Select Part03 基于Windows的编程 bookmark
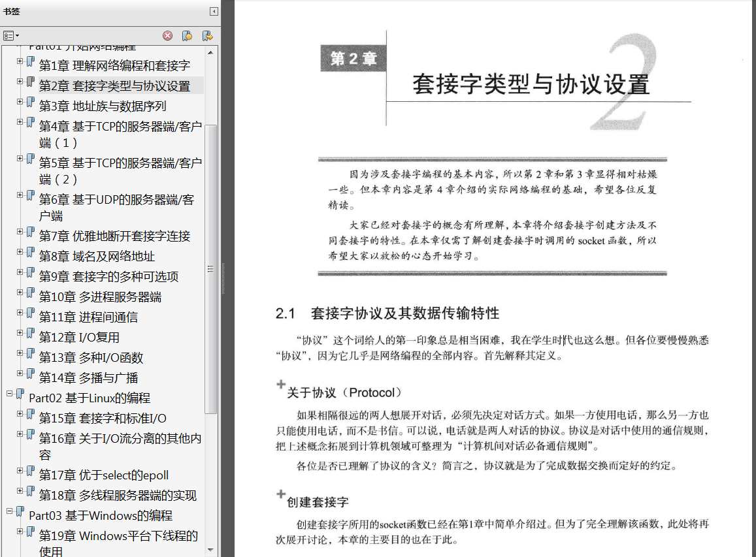The height and width of the screenshot is (557, 756). tap(101, 516)
